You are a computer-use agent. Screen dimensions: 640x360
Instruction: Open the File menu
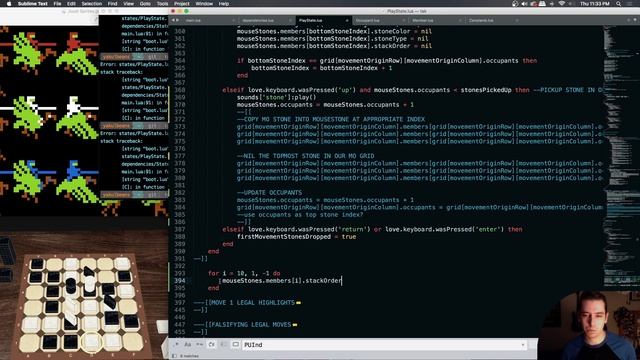pyautogui.click(x=57, y=4)
